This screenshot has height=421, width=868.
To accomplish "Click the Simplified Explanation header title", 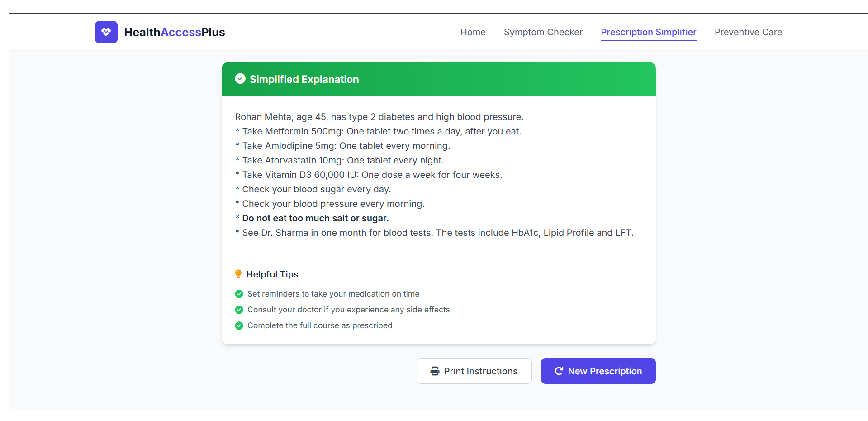I will coord(304,79).
